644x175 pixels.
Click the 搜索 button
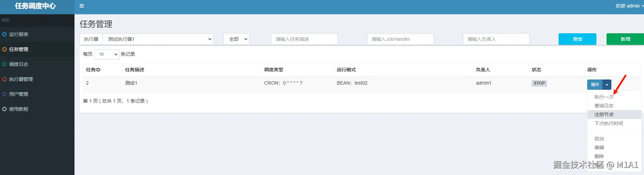pyautogui.click(x=577, y=39)
